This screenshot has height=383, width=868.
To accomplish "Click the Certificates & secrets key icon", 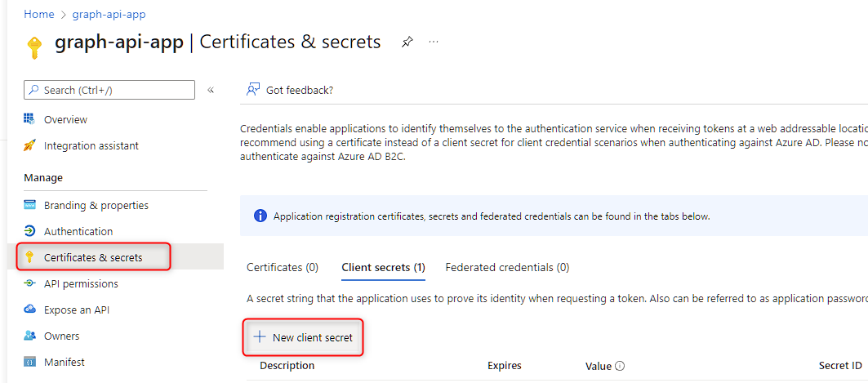I will [x=29, y=257].
